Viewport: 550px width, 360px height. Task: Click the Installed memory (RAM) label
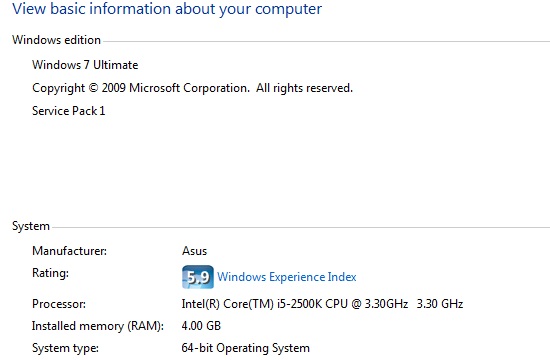tap(98, 326)
